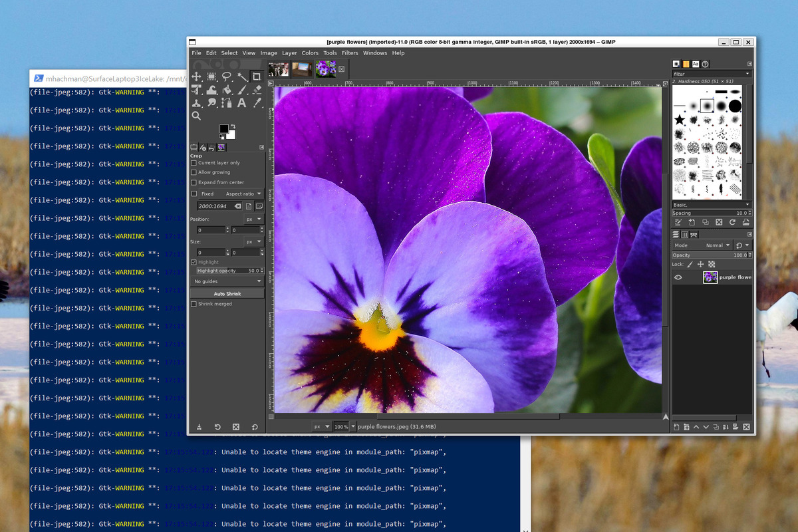Screen dimensions: 798x532
Task: Select the Zoom tool
Action: coord(197,115)
